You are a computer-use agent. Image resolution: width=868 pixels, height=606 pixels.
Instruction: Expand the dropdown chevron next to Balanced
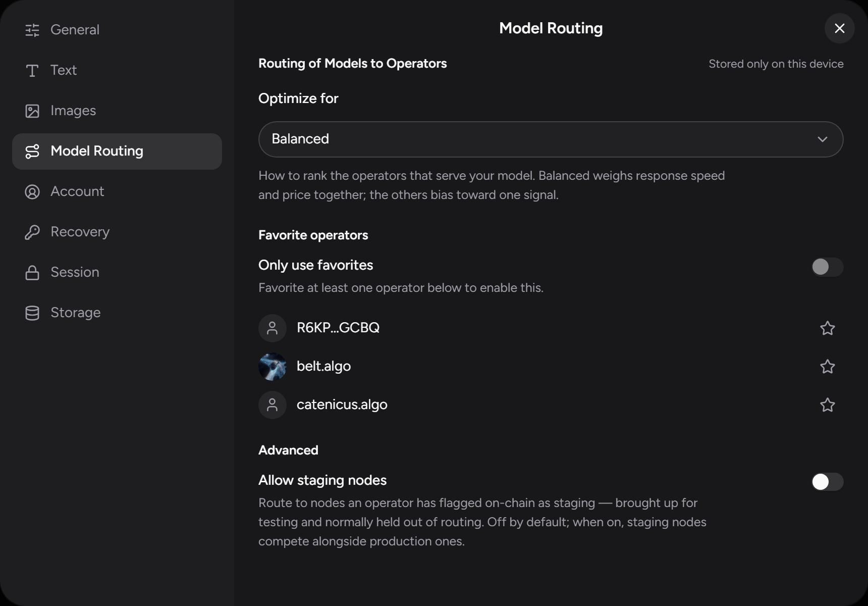point(823,139)
